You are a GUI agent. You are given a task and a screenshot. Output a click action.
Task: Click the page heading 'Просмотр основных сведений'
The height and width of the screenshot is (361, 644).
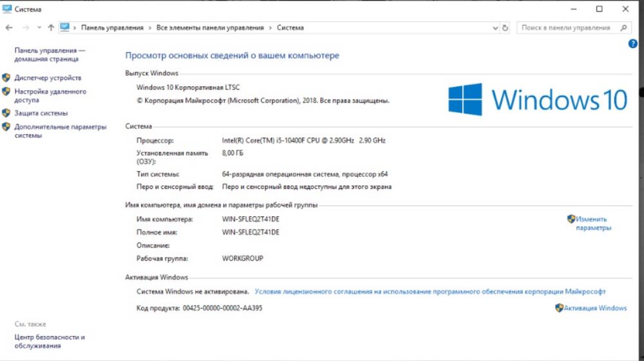click(x=232, y=55)
